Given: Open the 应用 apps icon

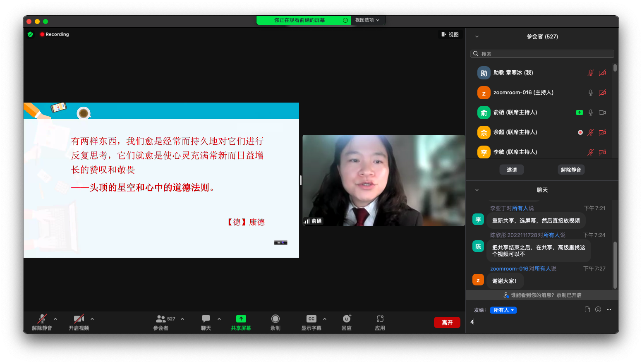Looking at the screenshot, I should [x=380, y=319].
